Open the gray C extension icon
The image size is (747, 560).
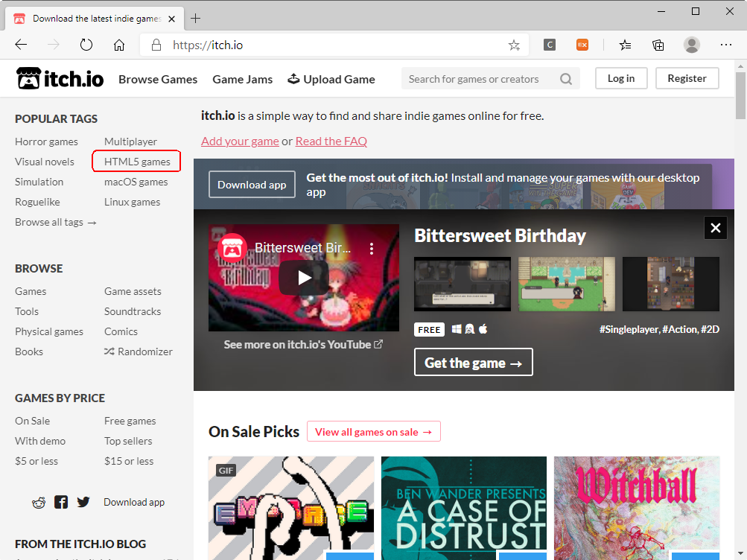click(x=550, y=45)
